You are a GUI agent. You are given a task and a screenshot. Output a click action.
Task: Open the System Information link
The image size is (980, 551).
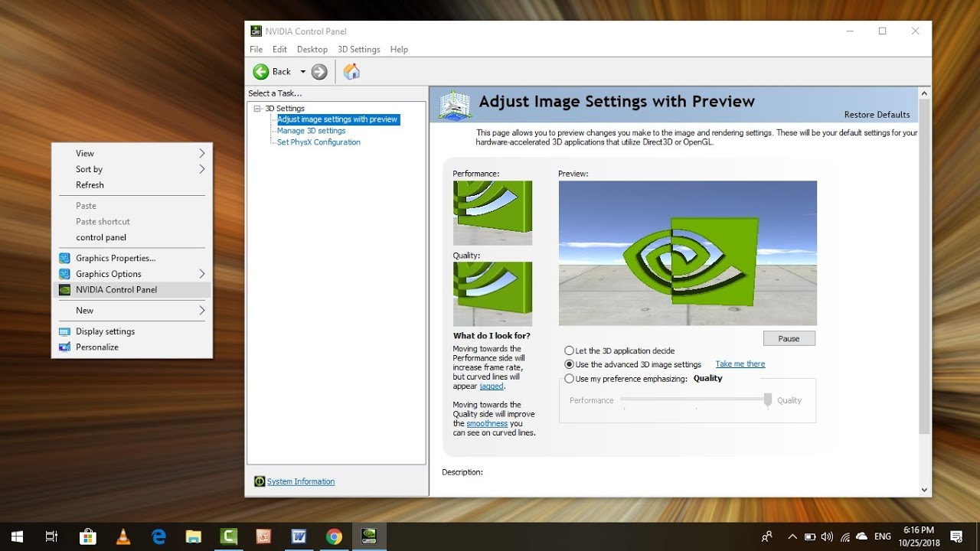tap(301, 481)
